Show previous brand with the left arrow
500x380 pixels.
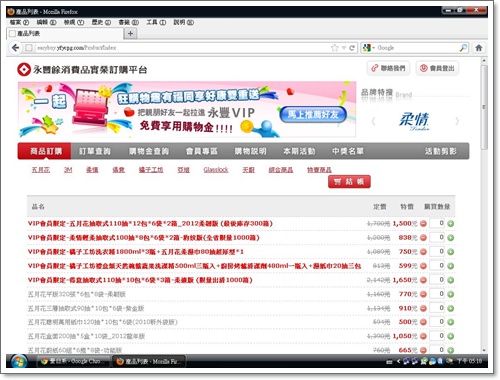pos(373,121)
